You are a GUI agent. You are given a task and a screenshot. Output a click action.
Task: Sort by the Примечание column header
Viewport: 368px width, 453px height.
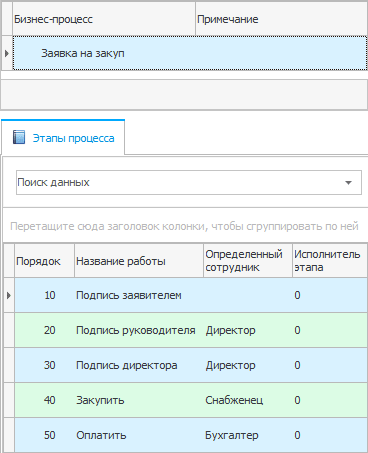coord(282,19)
